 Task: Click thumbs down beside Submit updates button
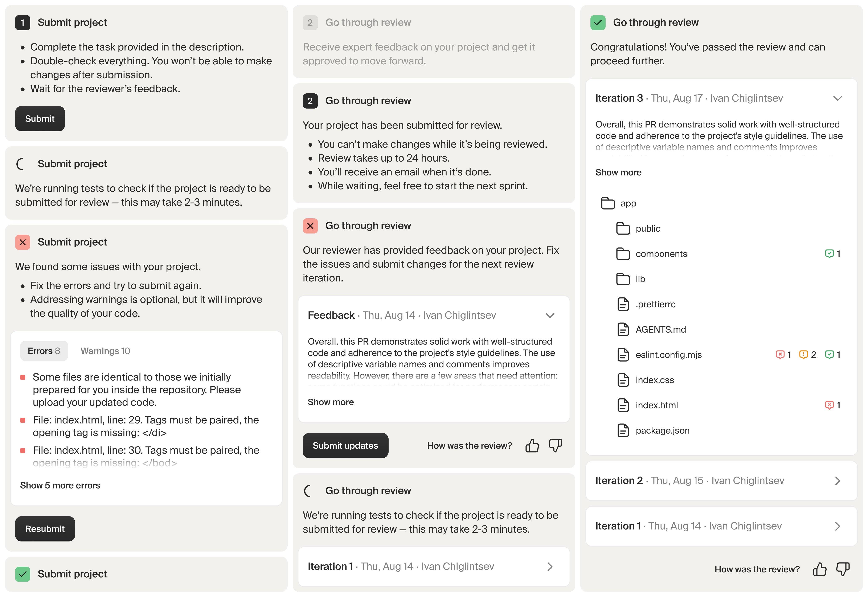(555, 446)
